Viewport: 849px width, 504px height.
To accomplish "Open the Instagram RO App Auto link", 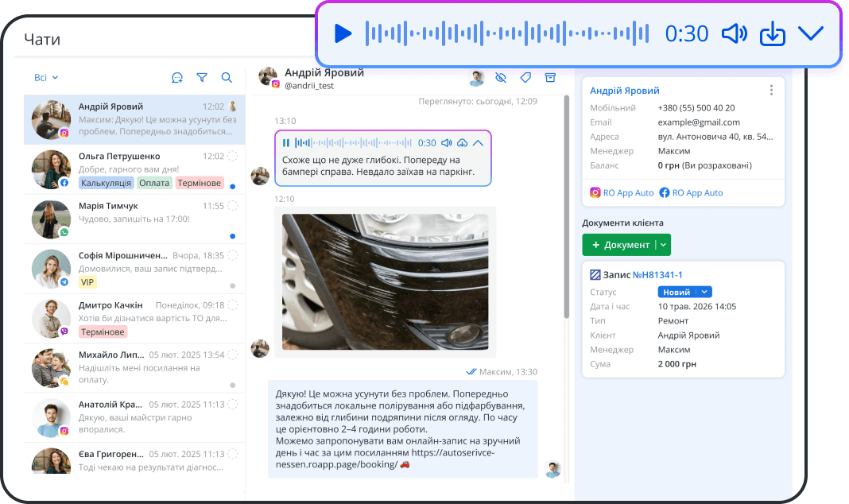I will pos(622,192).
